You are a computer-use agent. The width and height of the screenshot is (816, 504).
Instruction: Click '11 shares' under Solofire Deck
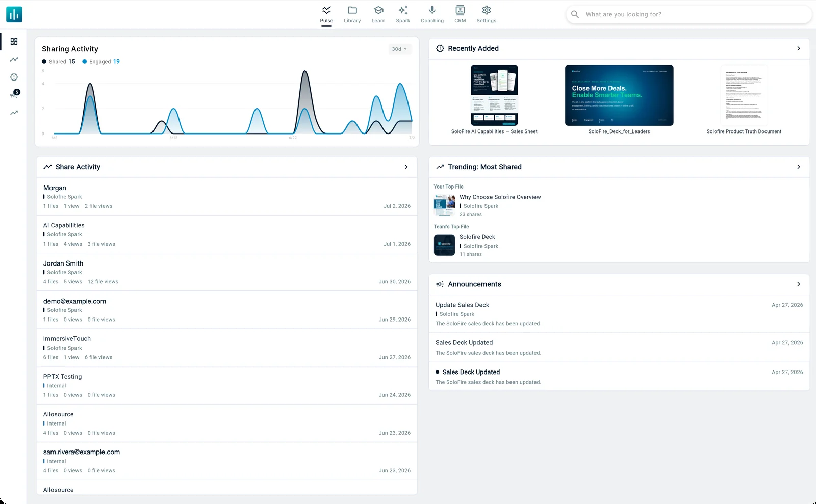tap(470, 254)
